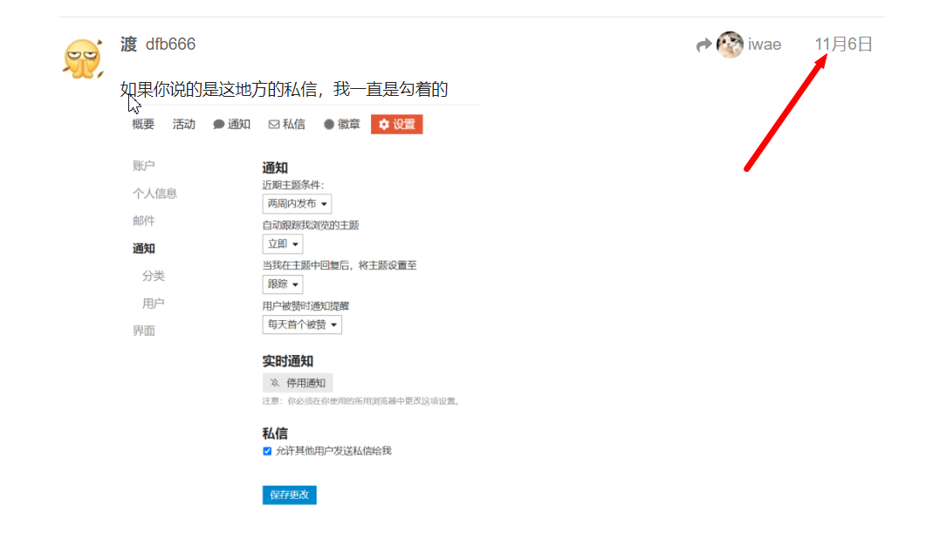Open 账户 in the settings sidebar

143,165
